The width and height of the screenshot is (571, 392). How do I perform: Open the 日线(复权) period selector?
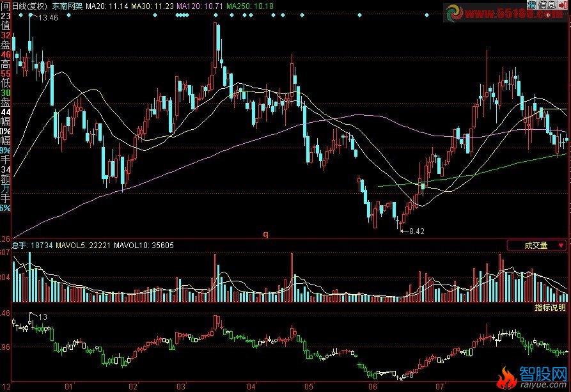[29, 5]
